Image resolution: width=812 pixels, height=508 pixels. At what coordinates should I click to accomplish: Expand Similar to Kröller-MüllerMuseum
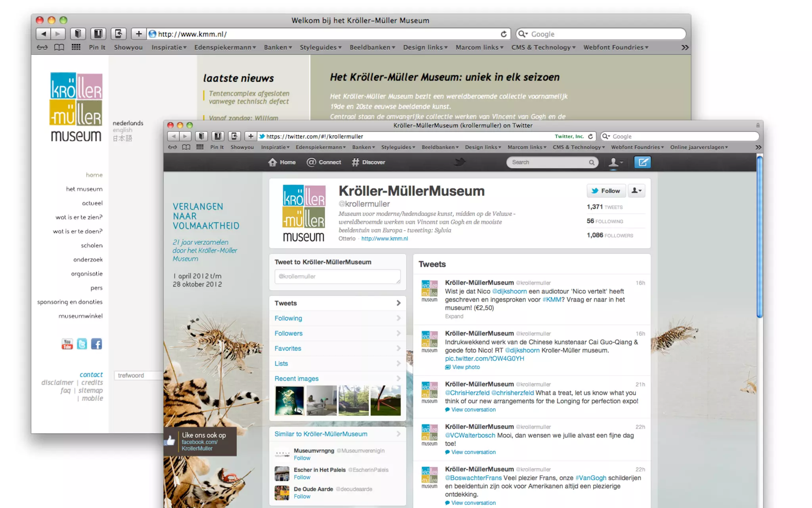(x=337, y=434)
